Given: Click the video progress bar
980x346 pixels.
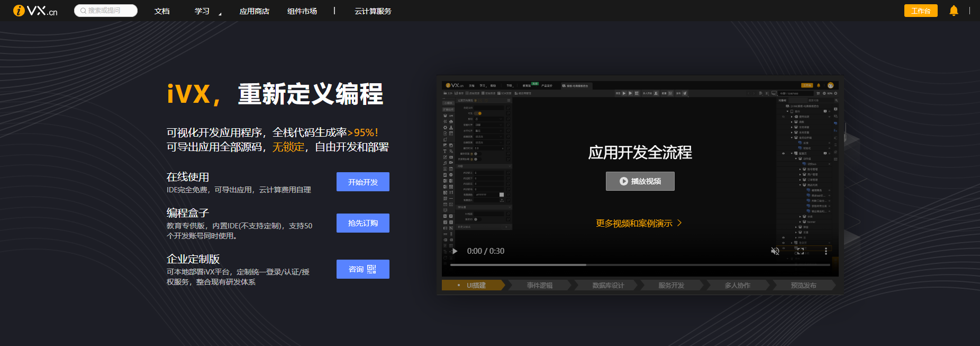Looking at the screenshot, I should pyautogui.click(x=640, y=264).
